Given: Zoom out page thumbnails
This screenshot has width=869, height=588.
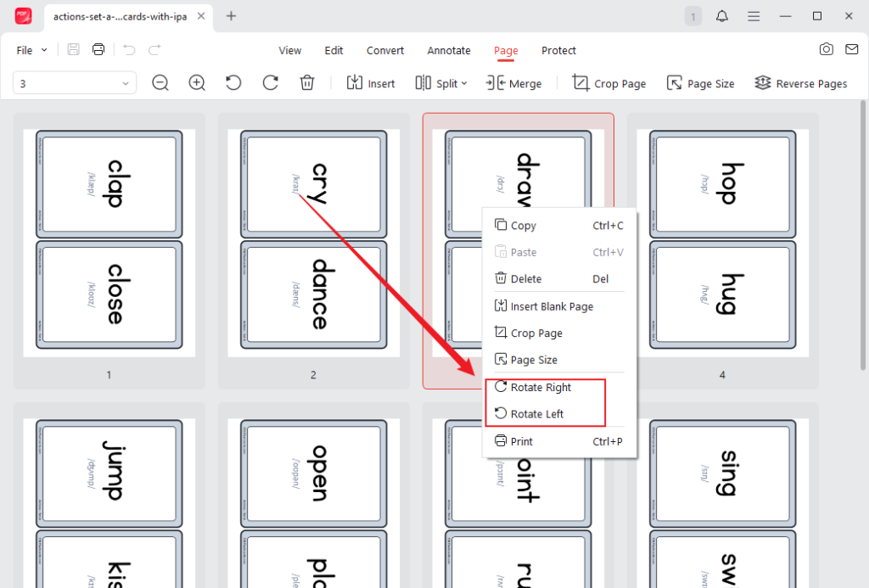Looking at the screenshot, I should click(x=160, y=83).
